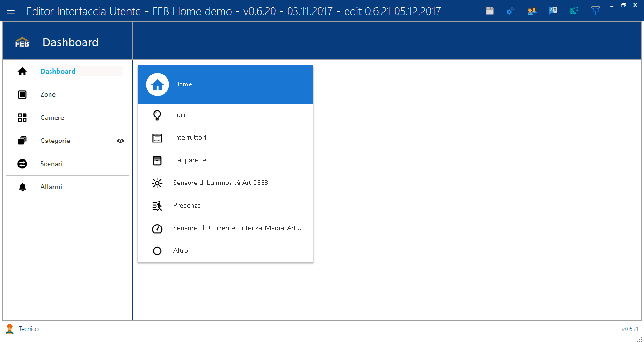Click the save floppy disk icon
The height and width of the screenshot is (343, 644).
(489, 10)
